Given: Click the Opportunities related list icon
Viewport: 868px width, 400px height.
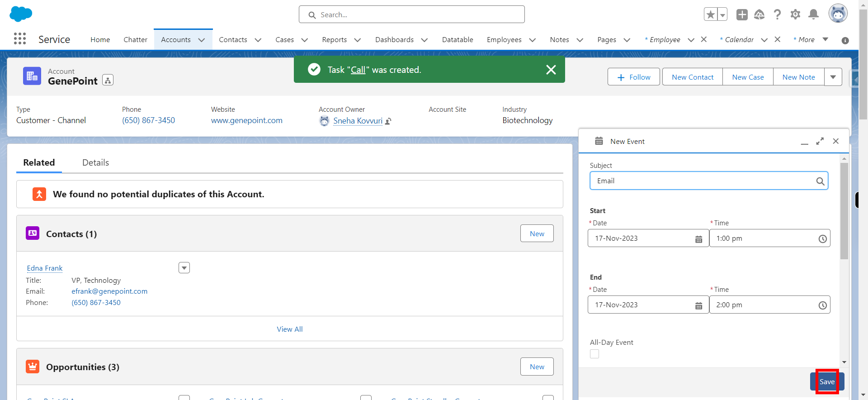Looking at the screenshot, I should [33, 366].
